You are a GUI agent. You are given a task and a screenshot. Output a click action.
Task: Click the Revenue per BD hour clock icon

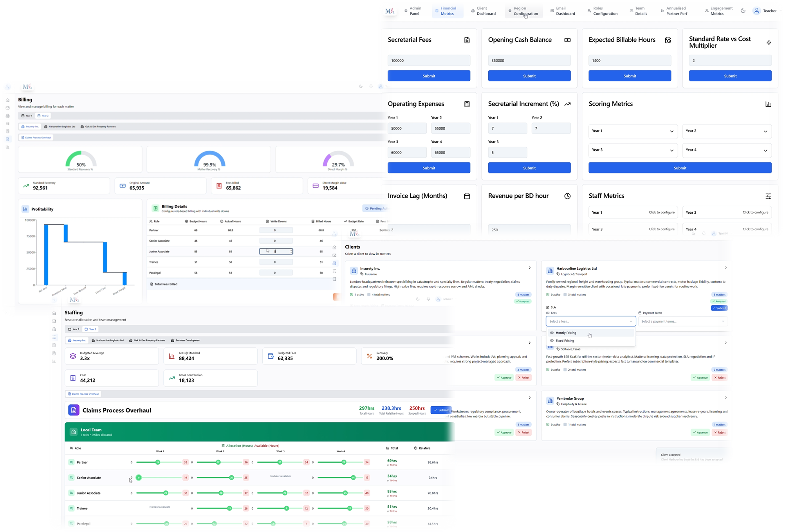coord(567,196)
